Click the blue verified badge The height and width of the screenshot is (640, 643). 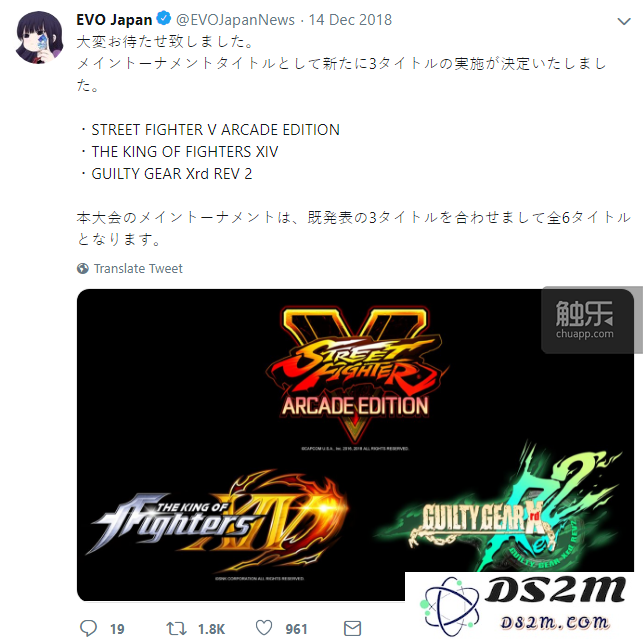coord(164,18)
